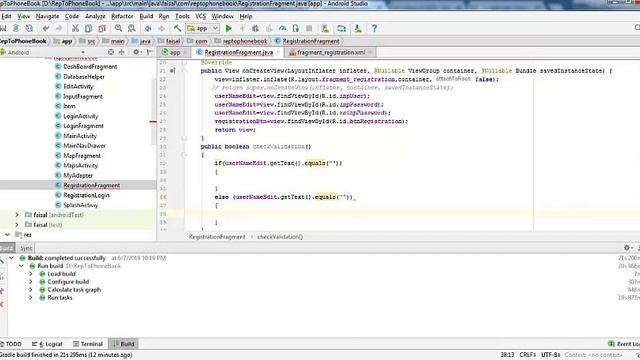640x360 pixels.
Task: Open the Edit menu
Action: click(x=6, y=16)
